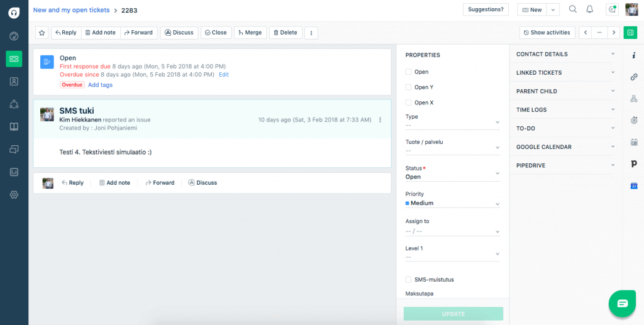
Task: Go to the previous ticket
Action: pyautogui.click(x=586, y=33)
